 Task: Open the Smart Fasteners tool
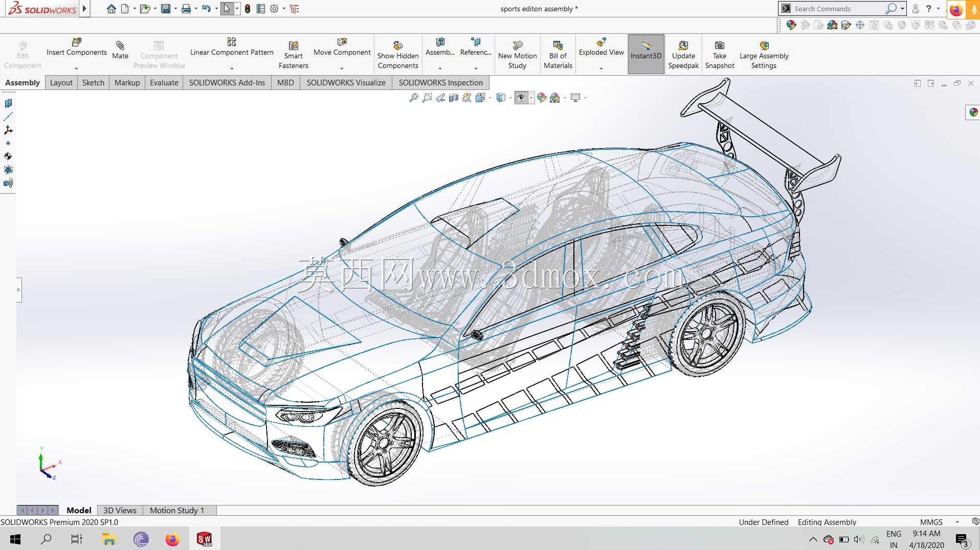pyautogui.click(x=293, y=55)
